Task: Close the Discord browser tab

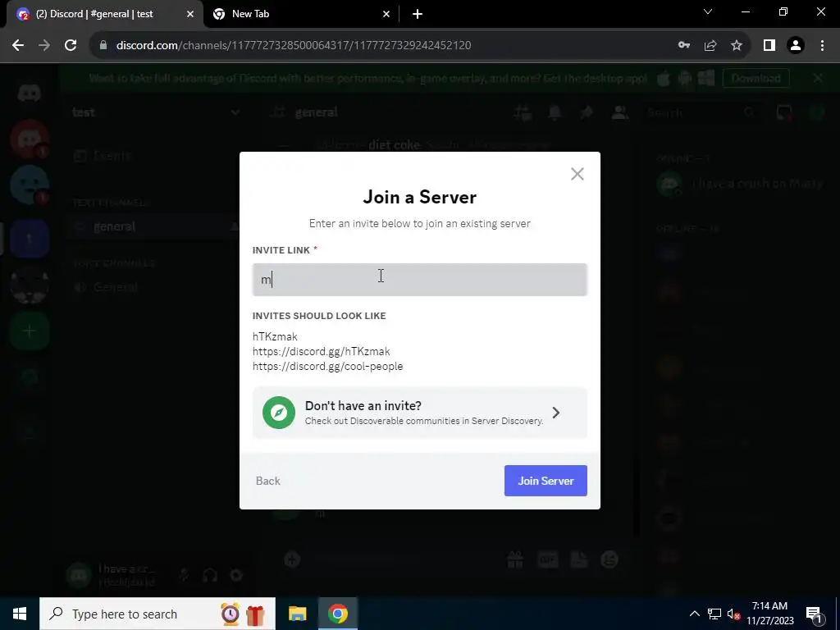Action: coord(189,14)
